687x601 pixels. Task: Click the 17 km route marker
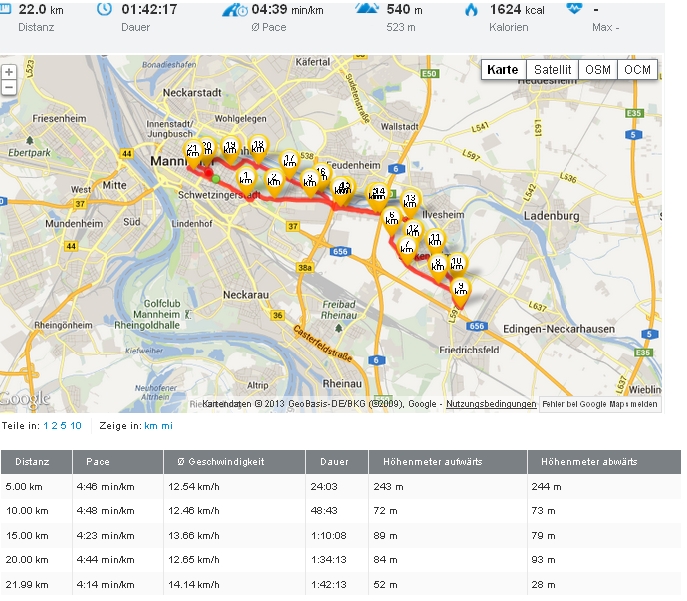[289, 160]
